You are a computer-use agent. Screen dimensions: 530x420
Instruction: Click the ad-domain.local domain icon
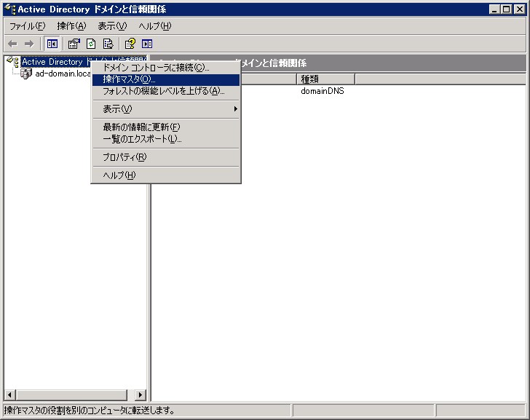tap(26, 74)
